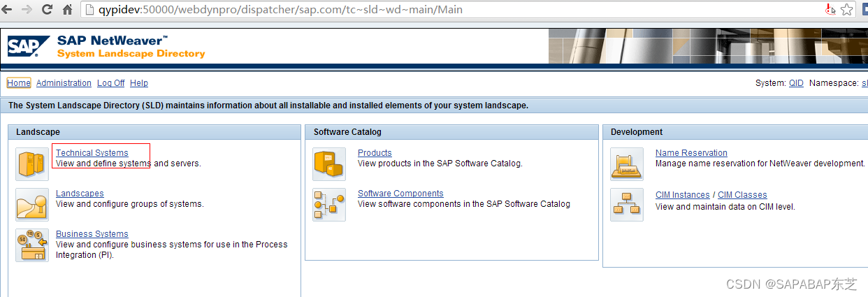Open the Name Reservation icon

pyautogui.click(x=627, y=164)
